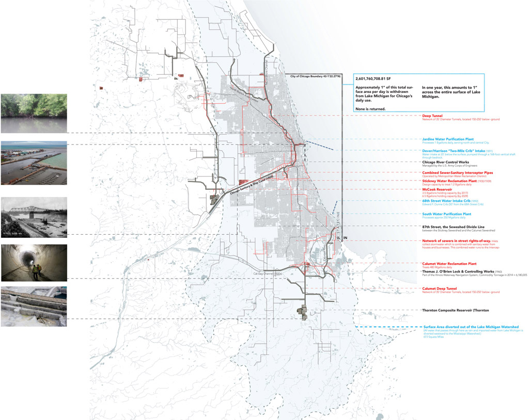Click 'Surface Area diverted out of the Lake Michigan Watershed'
Screen dimensions: 531x420
pos(471,327)
